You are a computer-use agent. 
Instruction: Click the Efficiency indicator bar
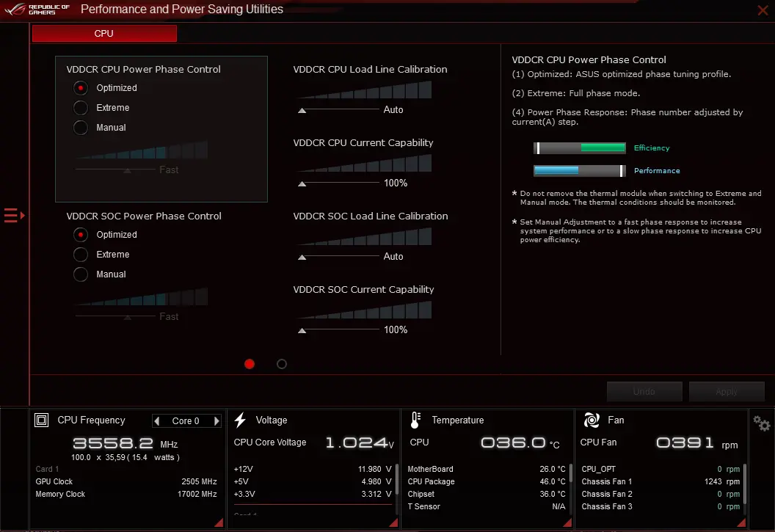(x=580, y=147)
